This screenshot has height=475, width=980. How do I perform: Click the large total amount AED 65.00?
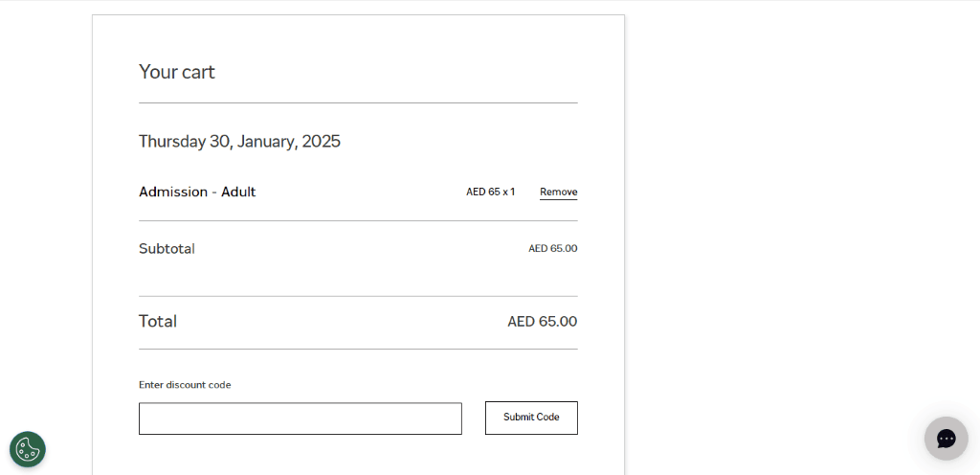coord(542,321)
